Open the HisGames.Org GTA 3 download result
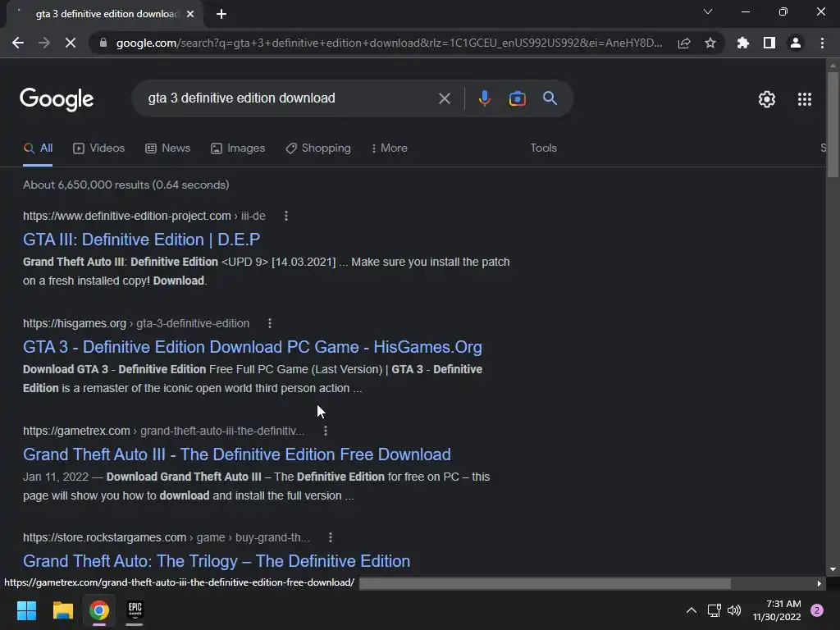The image size is (840, 630). (x=253, y=347)
